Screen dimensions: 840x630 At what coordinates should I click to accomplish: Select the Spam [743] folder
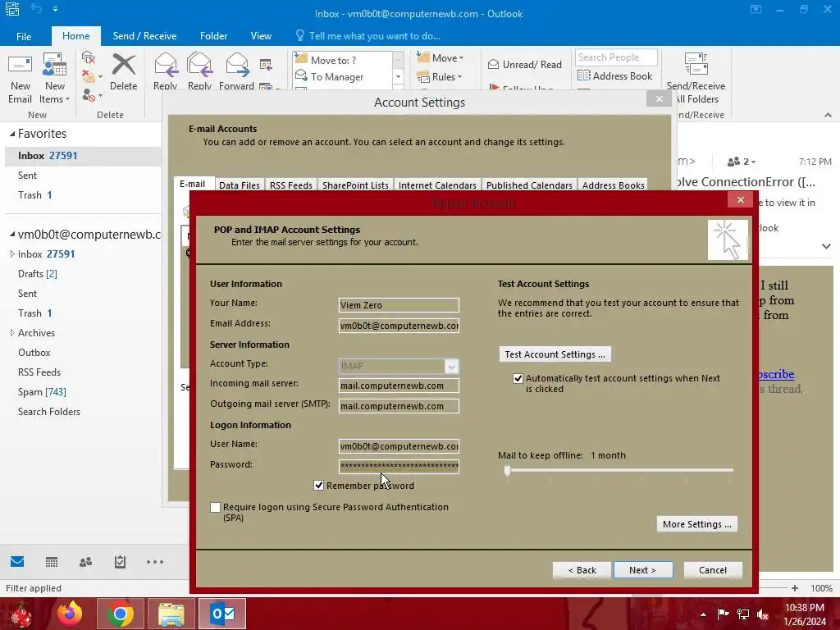[42, 391]
